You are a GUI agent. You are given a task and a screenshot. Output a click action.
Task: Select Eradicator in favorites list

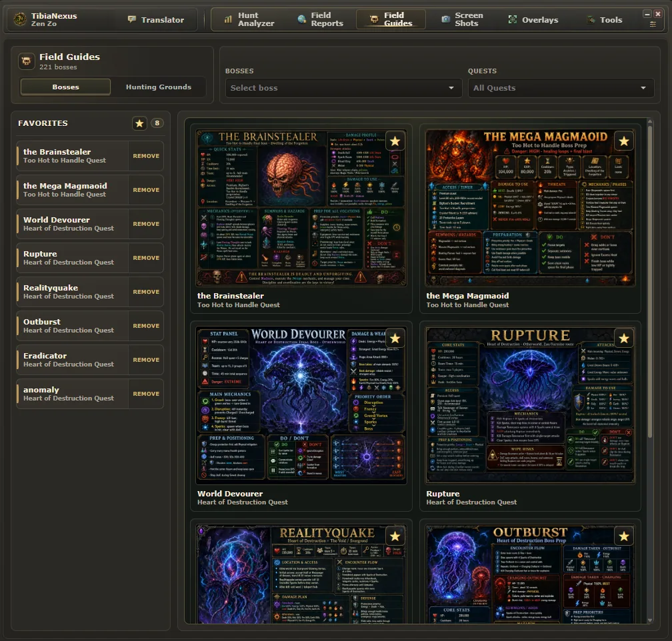72,360
